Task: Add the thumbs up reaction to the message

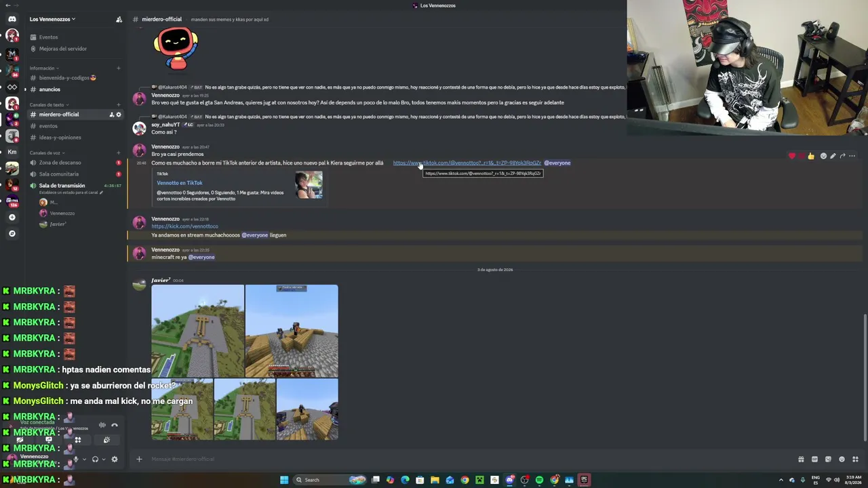Action: 811,157
